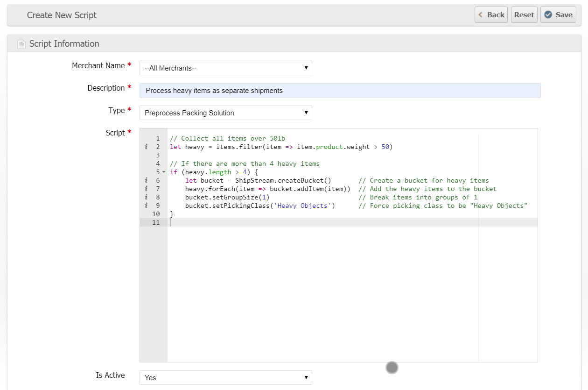The image size is (588, 390).
Task: Click the Script Information document icon
Action: click(x=21, y=44)
